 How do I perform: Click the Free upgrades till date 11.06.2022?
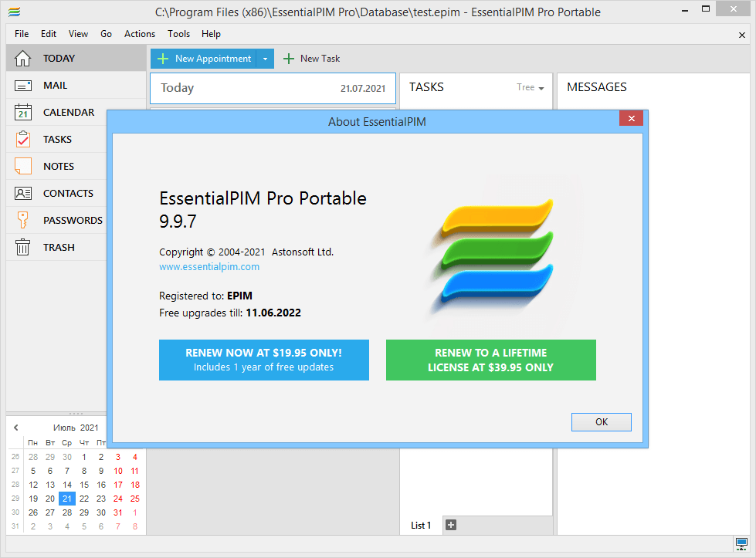pos(273,313)
